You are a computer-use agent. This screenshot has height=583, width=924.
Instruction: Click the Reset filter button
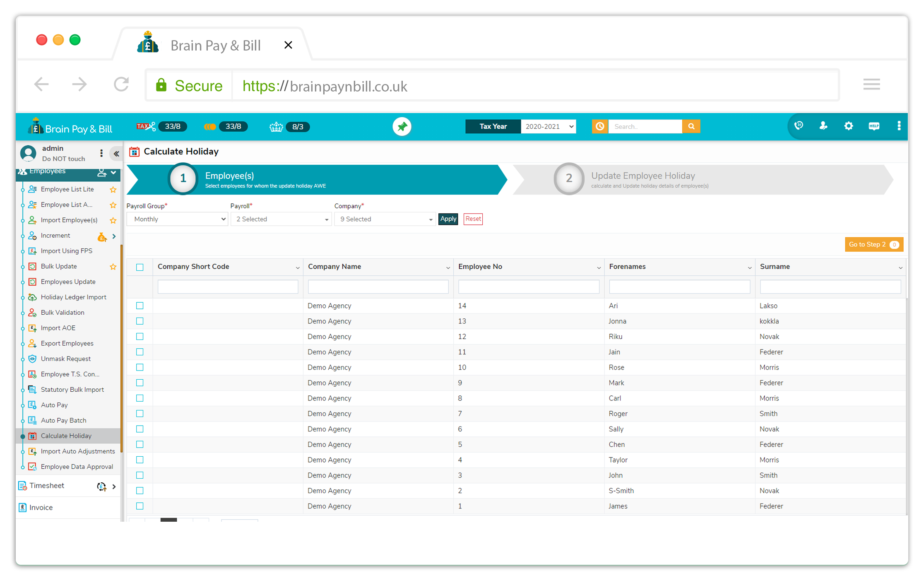point(473,219)
